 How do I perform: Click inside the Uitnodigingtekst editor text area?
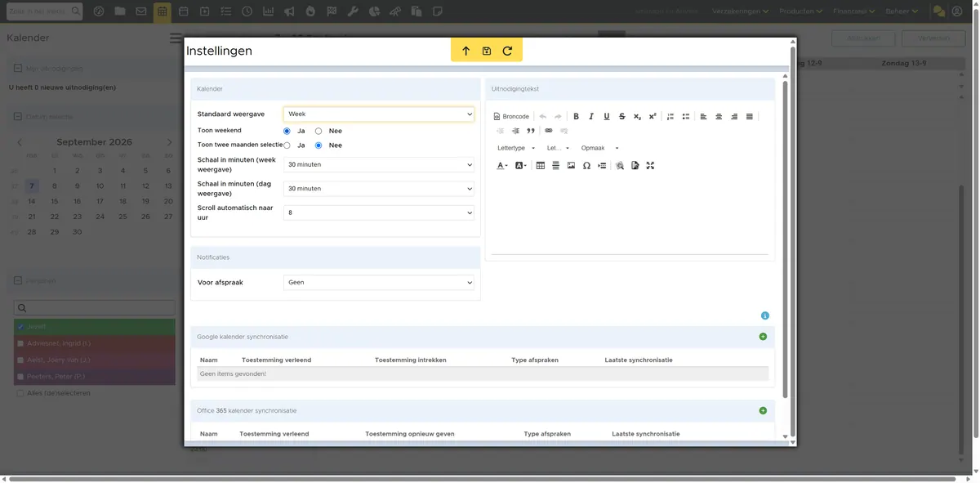(630, 214)
